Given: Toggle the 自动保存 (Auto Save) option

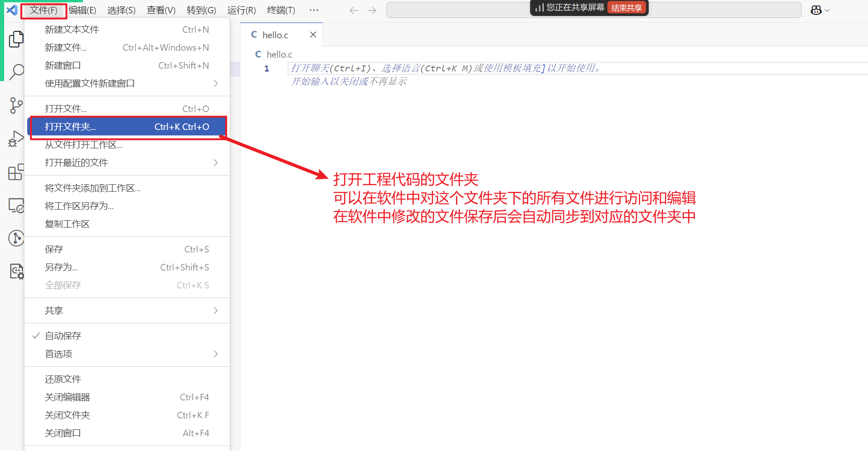Looking at the screenshot, I should click(63, 336).
